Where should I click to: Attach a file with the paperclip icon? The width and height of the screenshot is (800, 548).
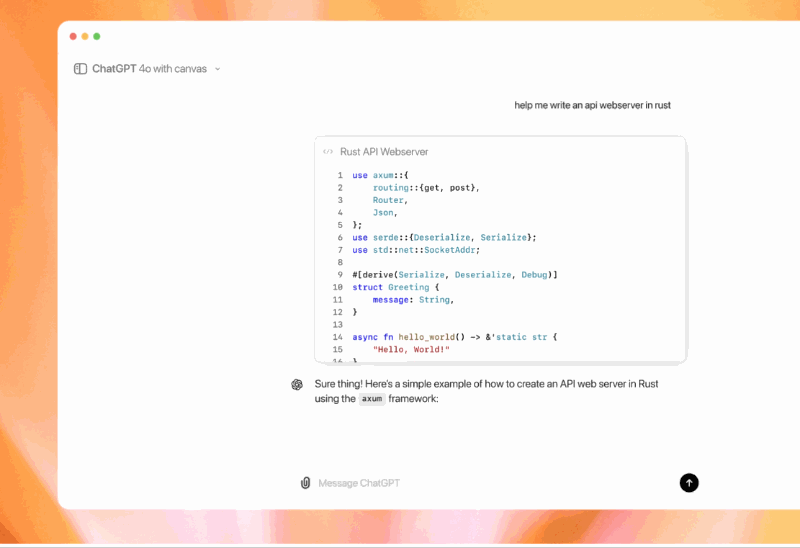click(x=305, y=483)
